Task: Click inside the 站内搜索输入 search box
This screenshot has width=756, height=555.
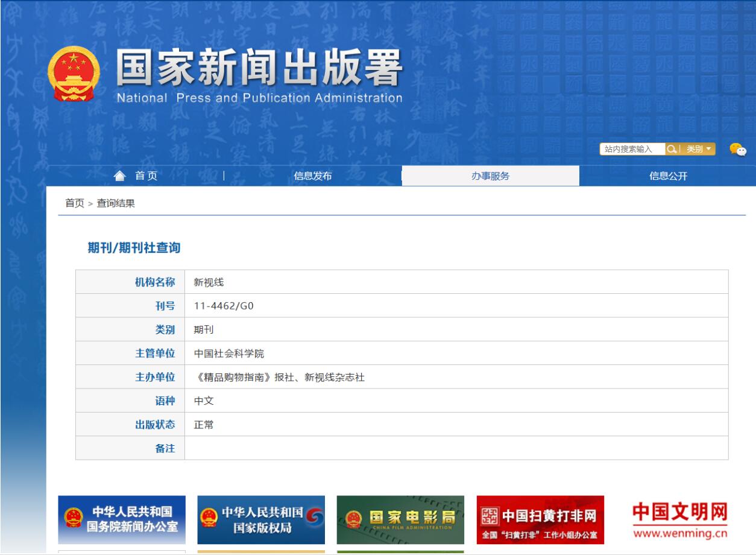Action: coord(629,148)
